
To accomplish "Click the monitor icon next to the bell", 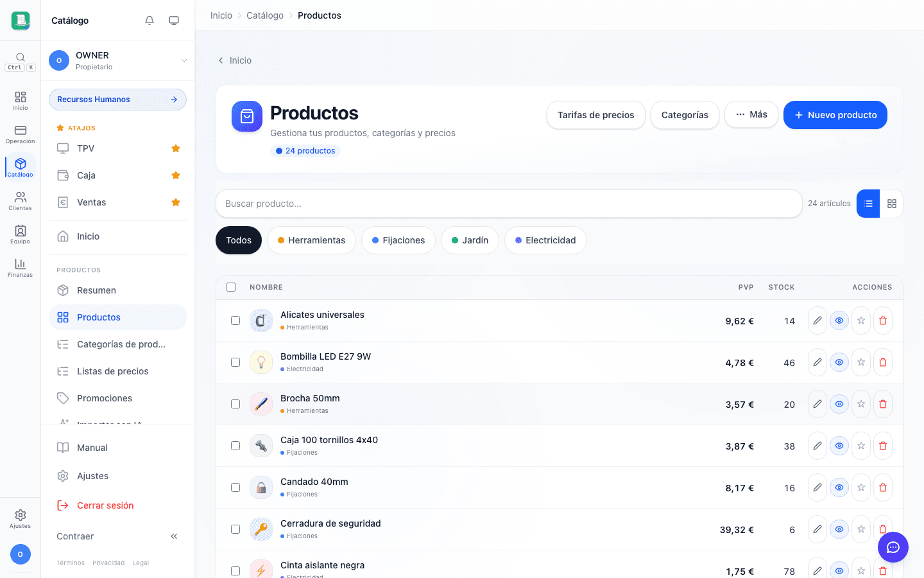I will pyautogui.click(x=174, y=21).
